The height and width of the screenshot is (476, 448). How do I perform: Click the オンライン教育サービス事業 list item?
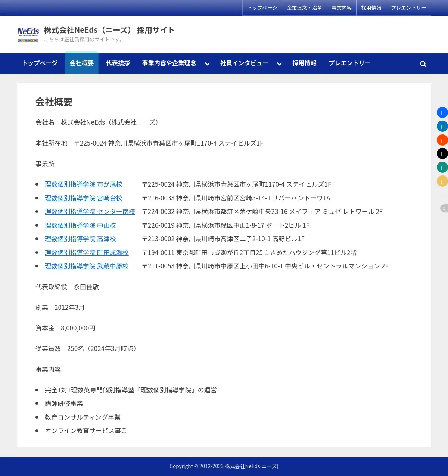tap(86, 431)
